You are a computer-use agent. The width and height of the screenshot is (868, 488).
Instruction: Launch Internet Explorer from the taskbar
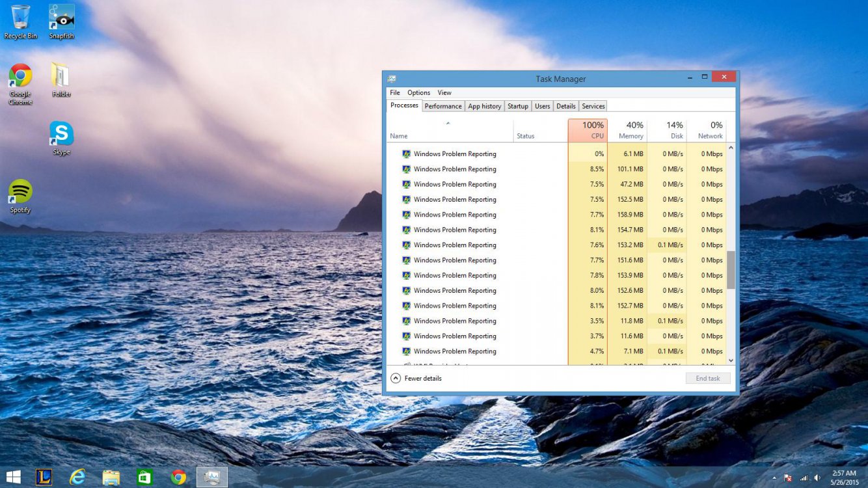(77, 478)
